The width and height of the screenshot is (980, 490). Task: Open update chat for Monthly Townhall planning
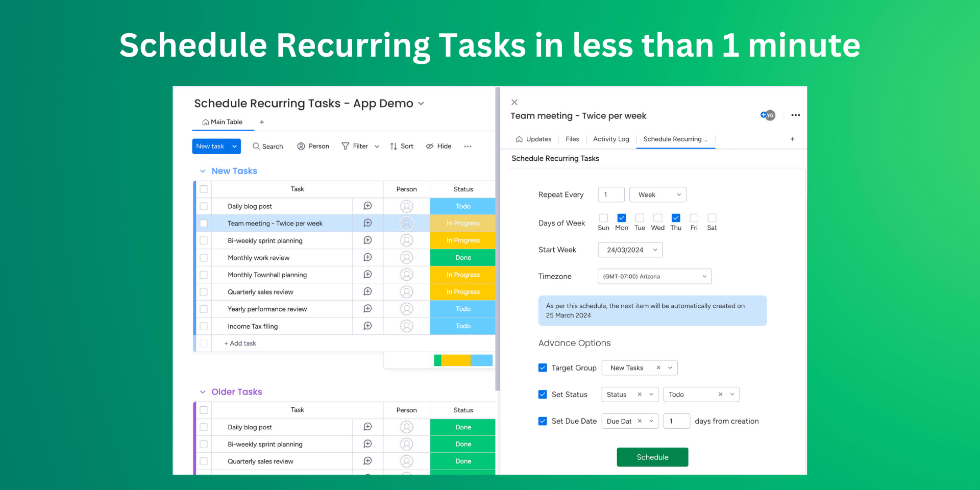click(367, 274)
